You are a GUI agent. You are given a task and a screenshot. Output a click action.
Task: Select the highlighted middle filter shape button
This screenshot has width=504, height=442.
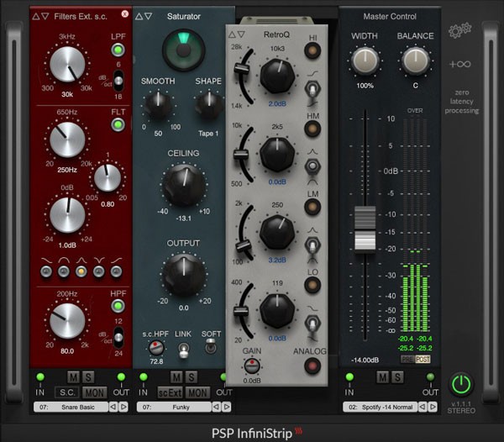pyautogui.click(x=81, y=271)
